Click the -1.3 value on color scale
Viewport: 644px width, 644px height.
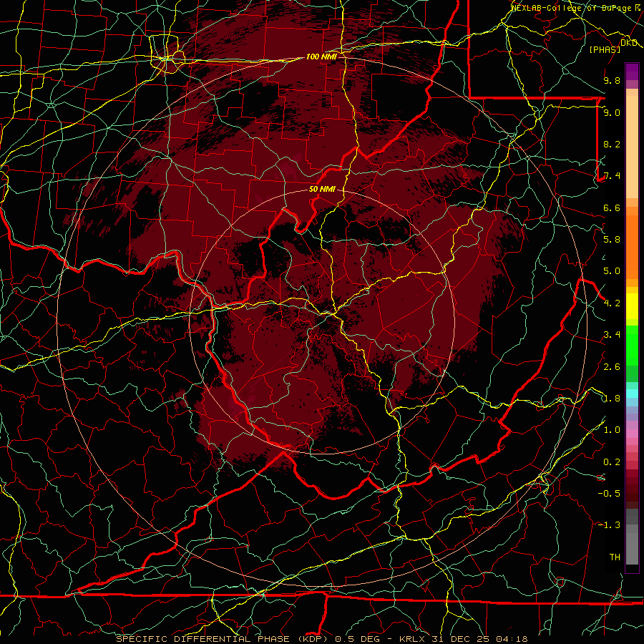(609, 525)
